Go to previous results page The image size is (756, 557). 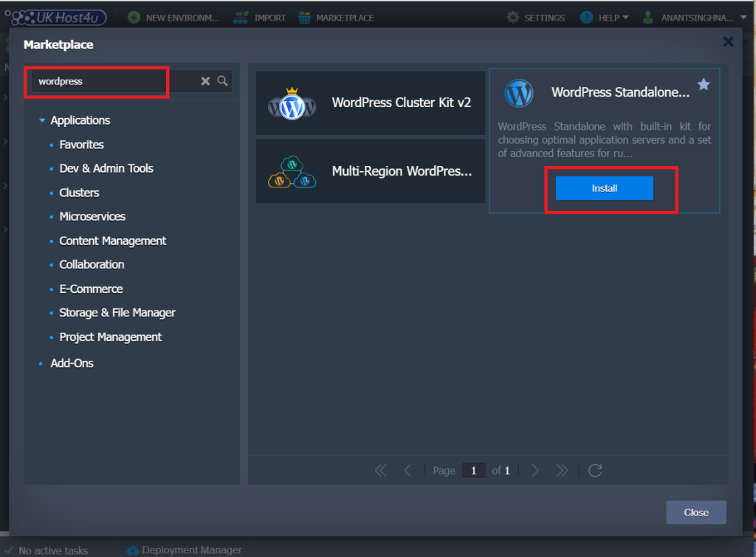pos(408,470)
